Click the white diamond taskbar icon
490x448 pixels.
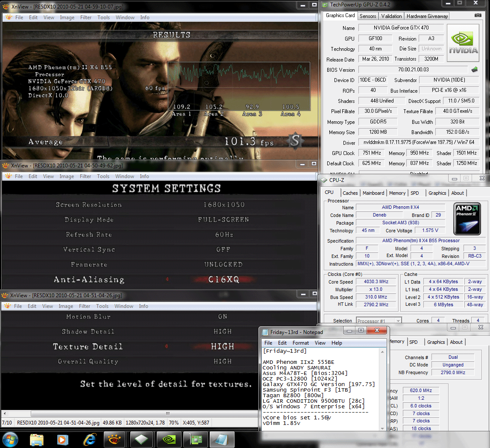click(x=141, y=440)
